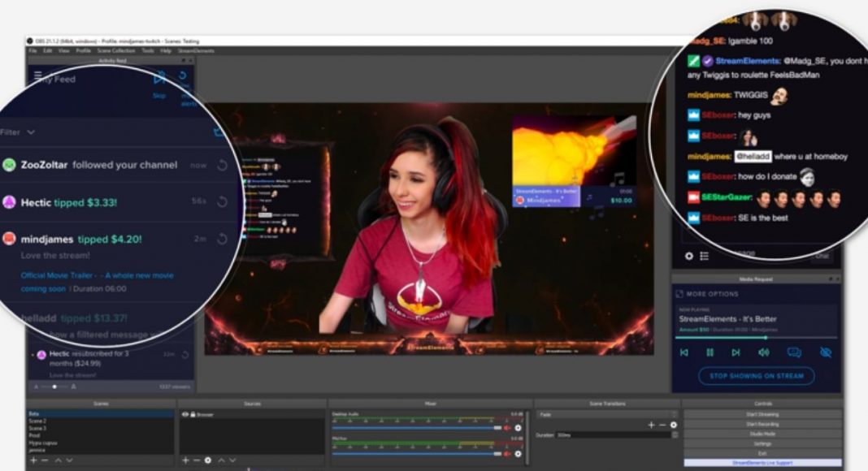Screen dimensions: 868x471
Task: Open the File menu
Action: coord(33,50)
